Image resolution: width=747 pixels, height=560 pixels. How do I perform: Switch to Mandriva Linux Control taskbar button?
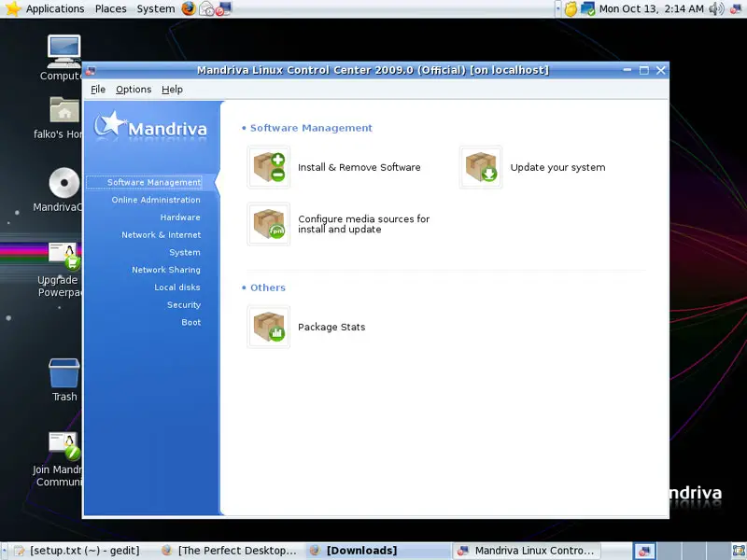tap(526, 551)
